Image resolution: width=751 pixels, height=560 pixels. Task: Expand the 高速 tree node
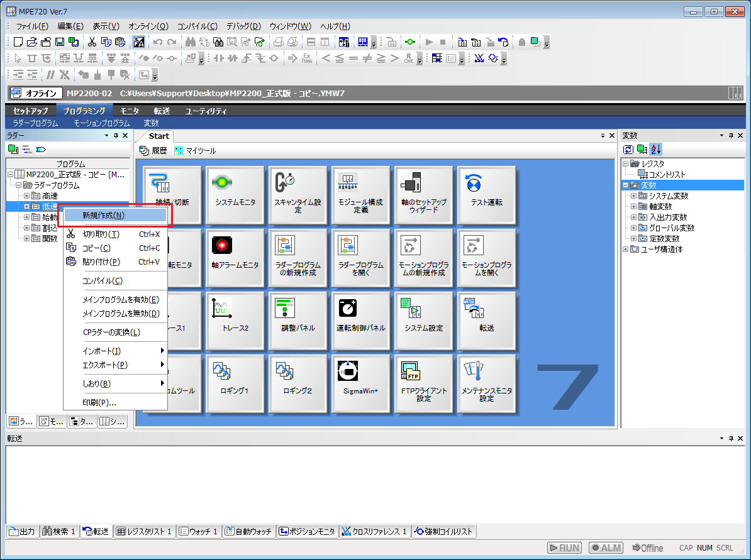coord(27,196)
